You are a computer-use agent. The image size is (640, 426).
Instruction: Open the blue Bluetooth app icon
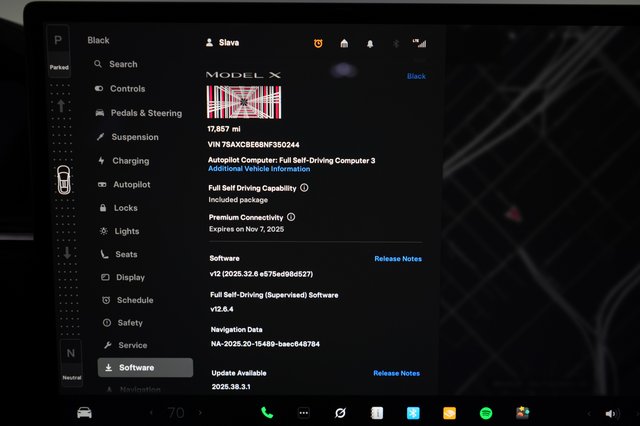pos(413,413)
